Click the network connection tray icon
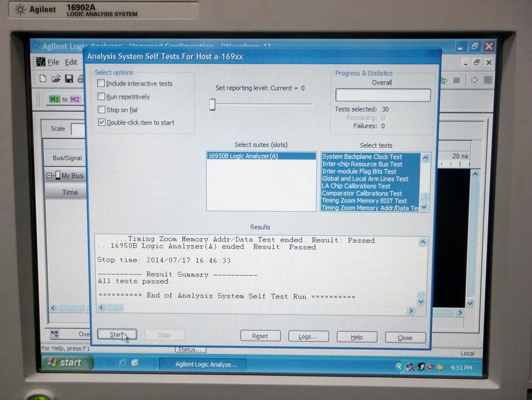The width and height of the screenshot is (532, 400). click(x=410, y=367)
